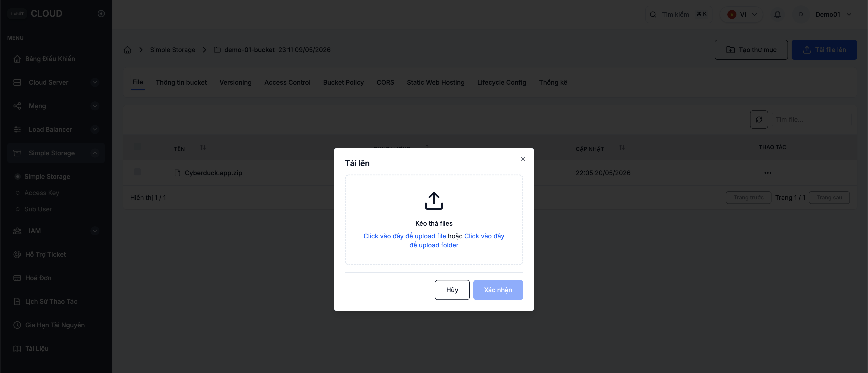
Task: Click Tải file lên button
Action: (824, 50)
